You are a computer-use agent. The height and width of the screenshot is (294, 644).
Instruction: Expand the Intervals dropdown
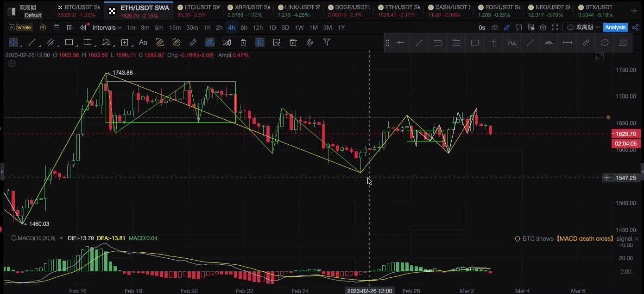(107, 28)
